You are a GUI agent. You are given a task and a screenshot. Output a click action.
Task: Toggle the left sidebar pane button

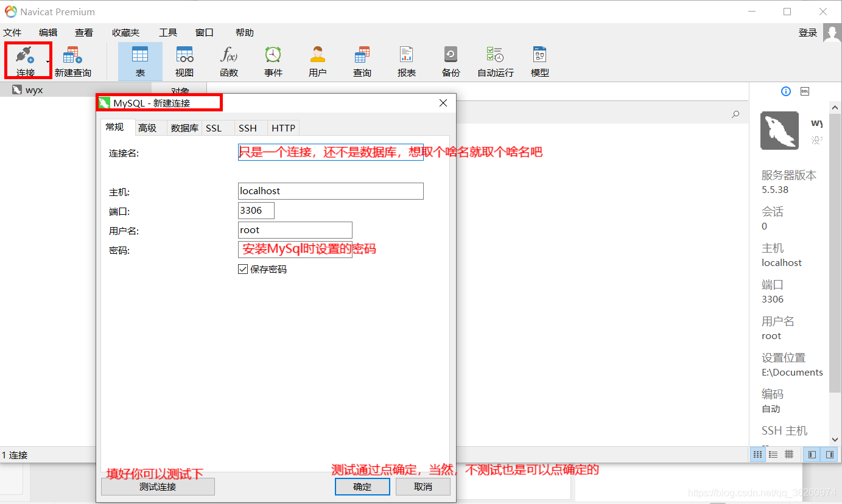[812, 454]
